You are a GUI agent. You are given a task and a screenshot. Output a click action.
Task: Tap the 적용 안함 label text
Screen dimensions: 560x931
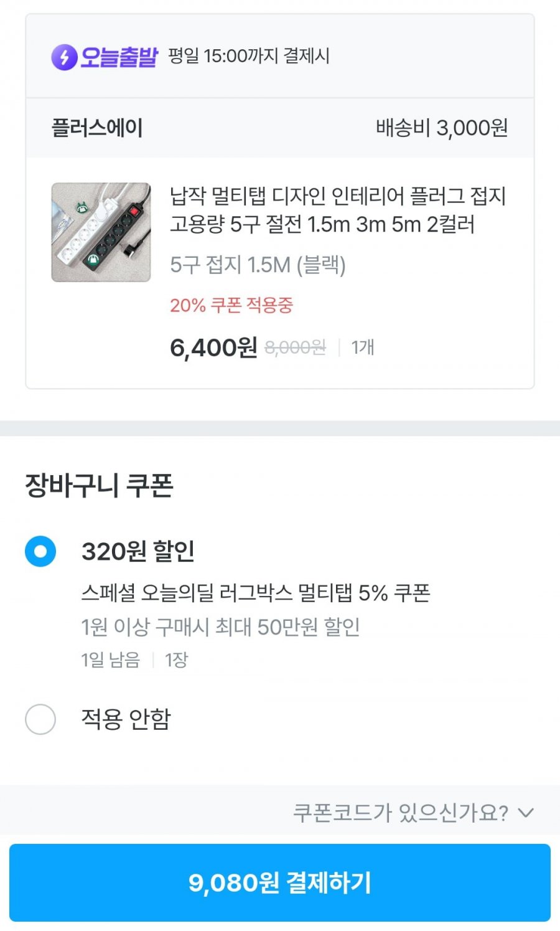pos(126,719)
